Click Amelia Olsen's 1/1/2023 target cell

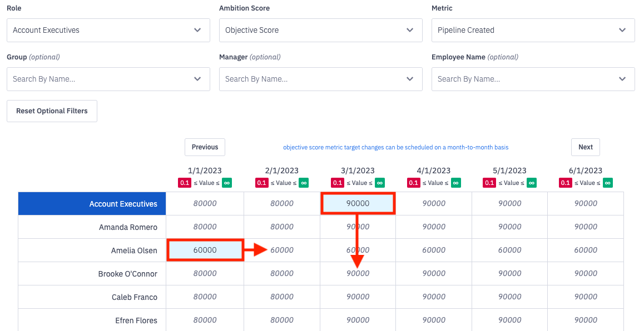(205, 250)
